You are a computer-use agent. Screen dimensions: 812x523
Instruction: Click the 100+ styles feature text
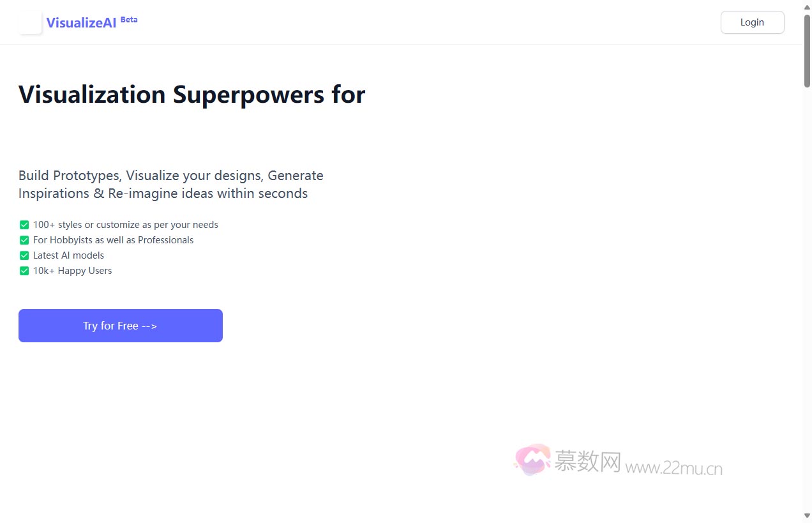point(126,225)
